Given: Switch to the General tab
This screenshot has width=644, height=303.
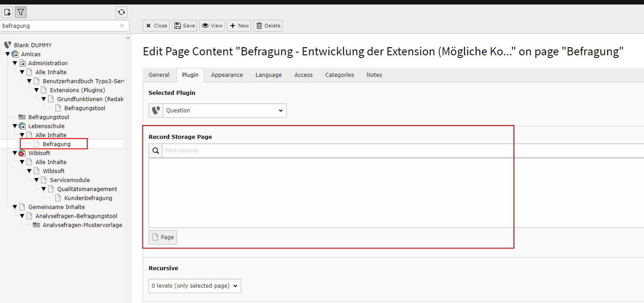Looking at the screenshot, I should [159, 75].
